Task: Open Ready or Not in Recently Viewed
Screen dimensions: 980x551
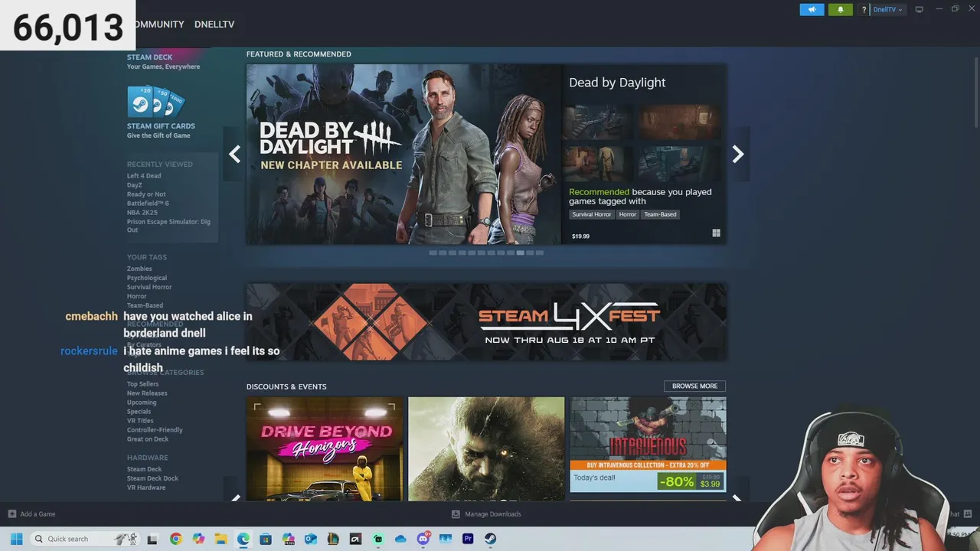Action: [x=146, y=194]
